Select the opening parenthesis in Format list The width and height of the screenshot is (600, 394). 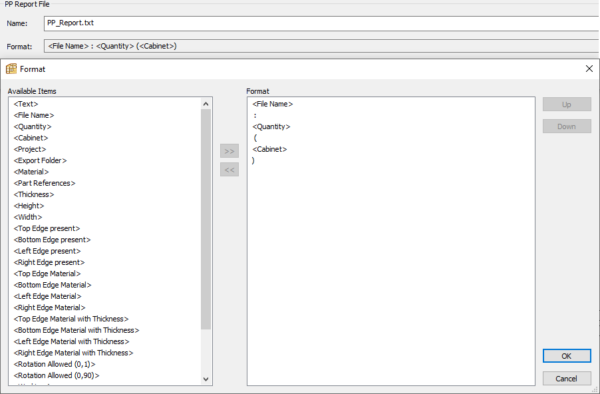point(255,138)
